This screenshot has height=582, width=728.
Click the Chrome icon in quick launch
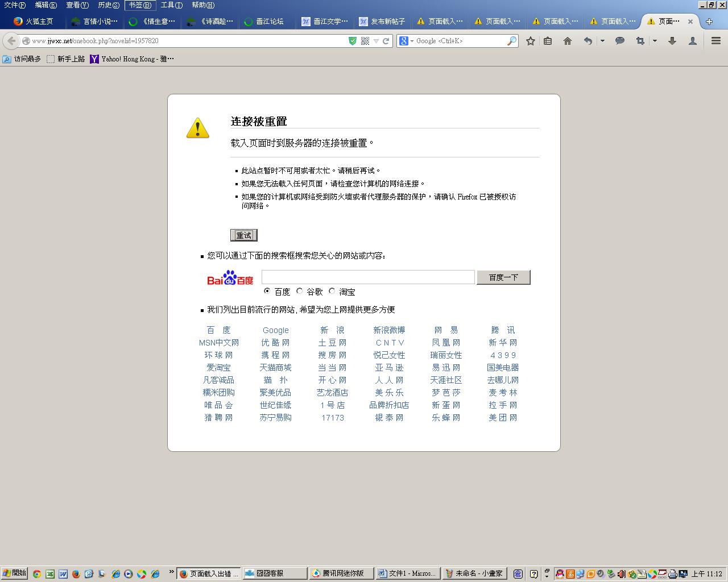[36, 574]
